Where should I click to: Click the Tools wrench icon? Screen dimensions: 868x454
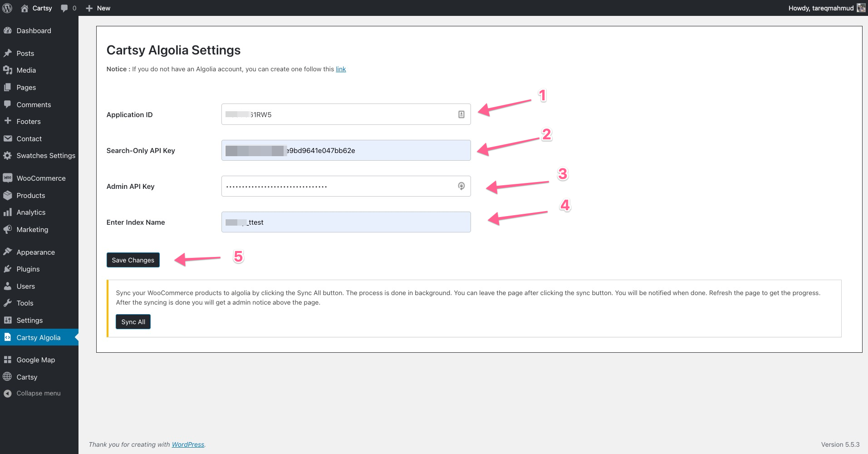(x=8, y=303)
